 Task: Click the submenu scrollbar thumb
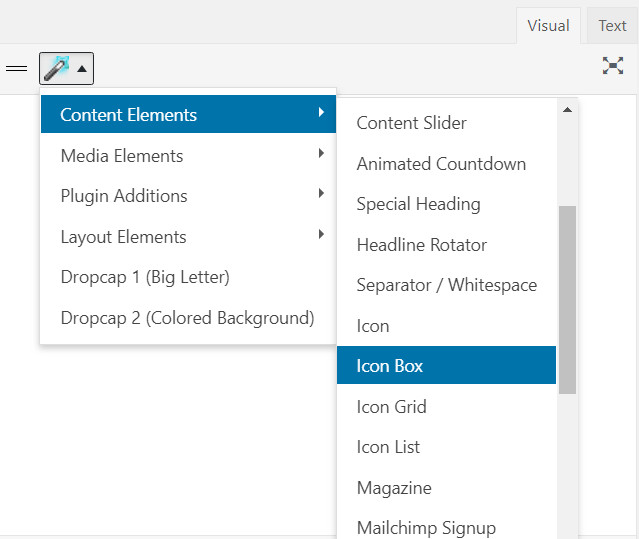click(567, 300)
